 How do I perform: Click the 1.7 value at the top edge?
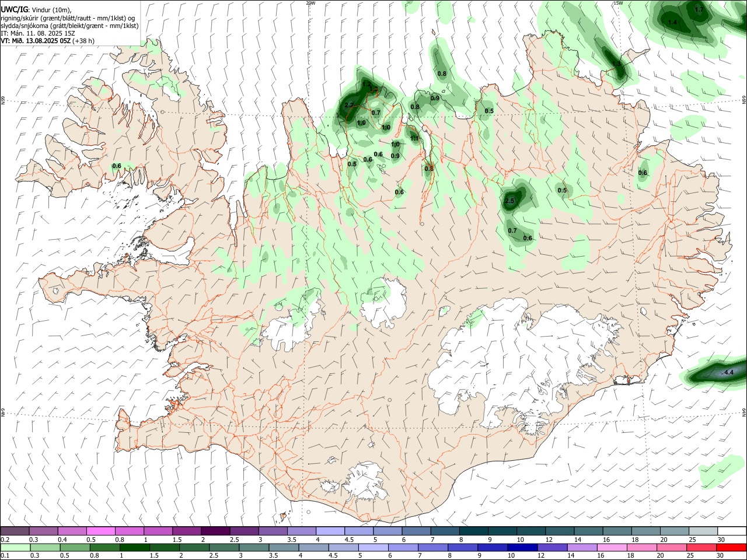(x=699, y=10)
